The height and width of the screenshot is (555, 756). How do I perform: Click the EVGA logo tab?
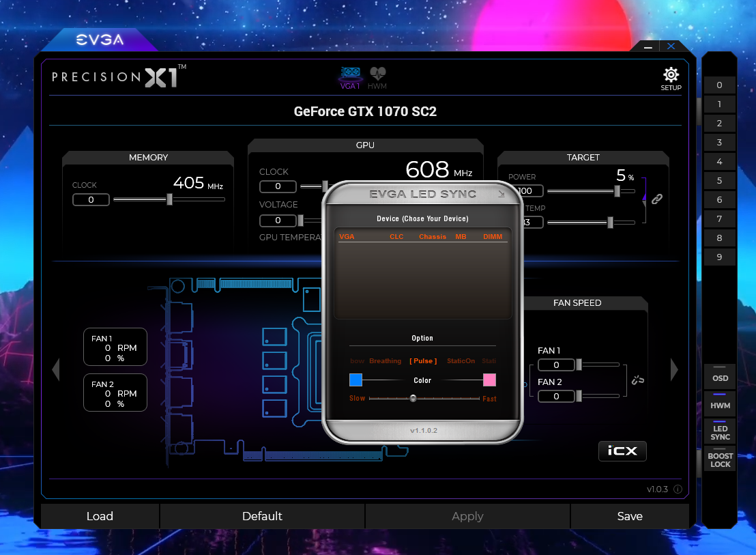[100, 40]
